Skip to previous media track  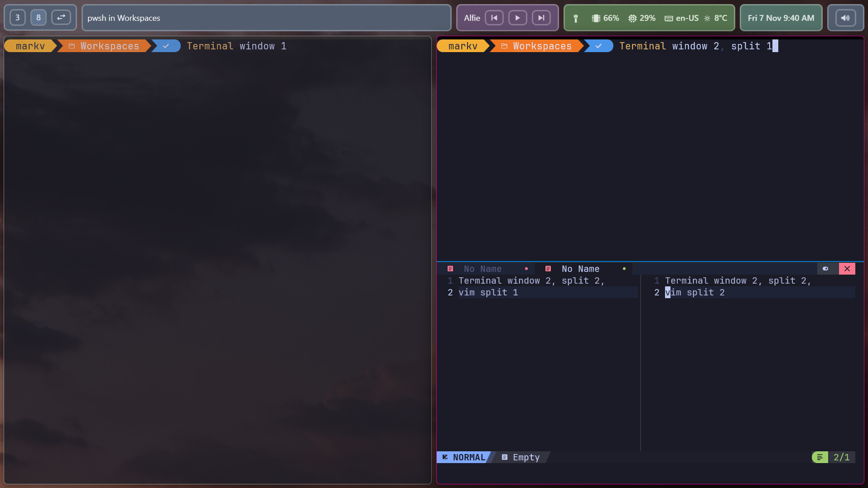pyautogui.click(x=494, y=18)
